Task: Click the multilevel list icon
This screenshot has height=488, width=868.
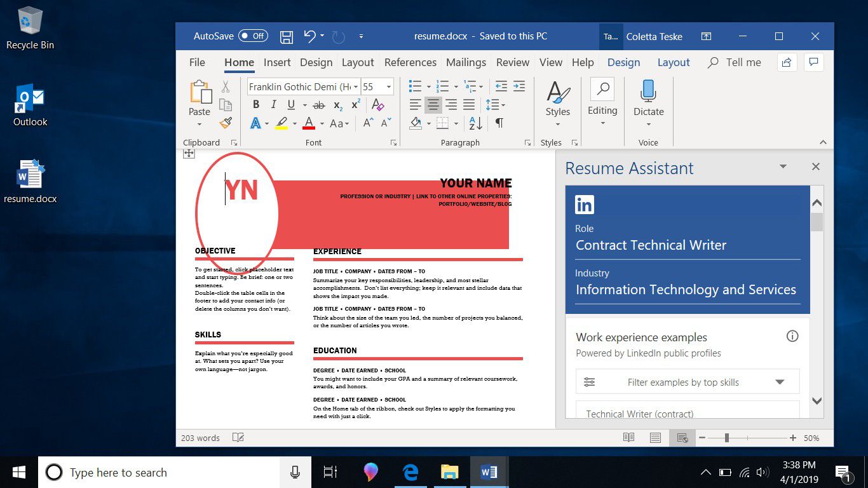Action: [470, 86]
